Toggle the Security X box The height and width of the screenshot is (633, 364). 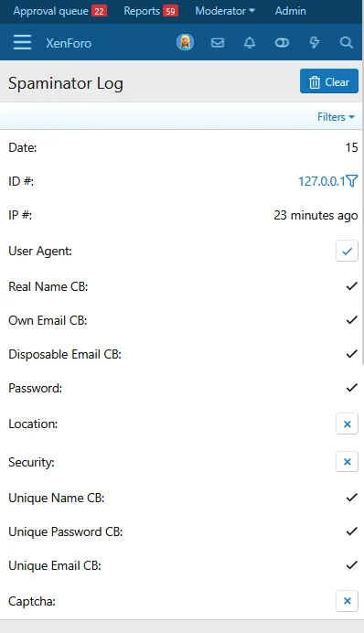click(x=347, y=461)
